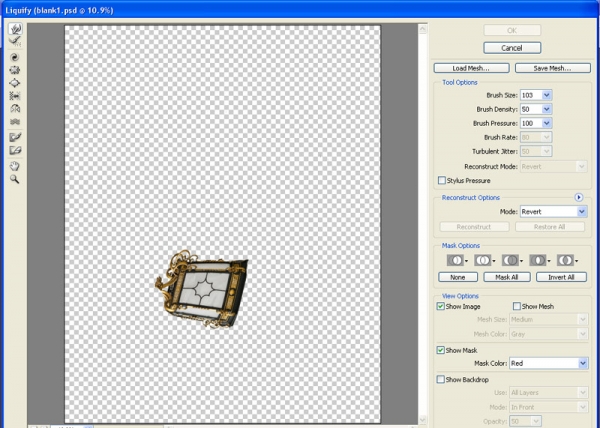Click first Mask Options icon (Replace Selection)
The height and width of the screenshot is (428, 600).
[456, 260]
